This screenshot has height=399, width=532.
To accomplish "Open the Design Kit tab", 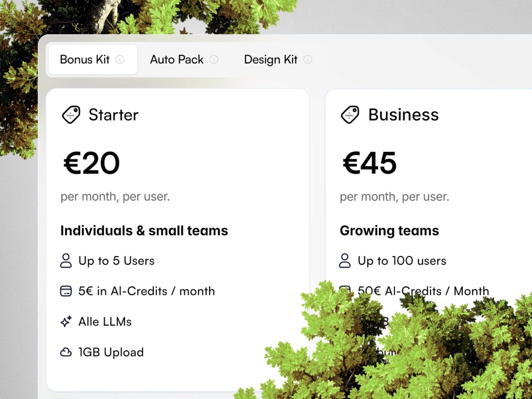I will pyautogui.click(x=271, y=60).
